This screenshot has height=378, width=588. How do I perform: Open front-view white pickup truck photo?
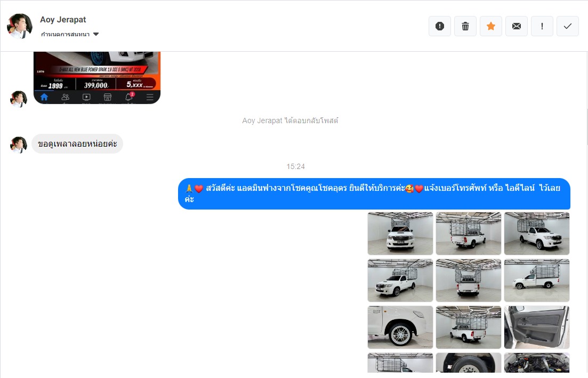tap(400, 234)
